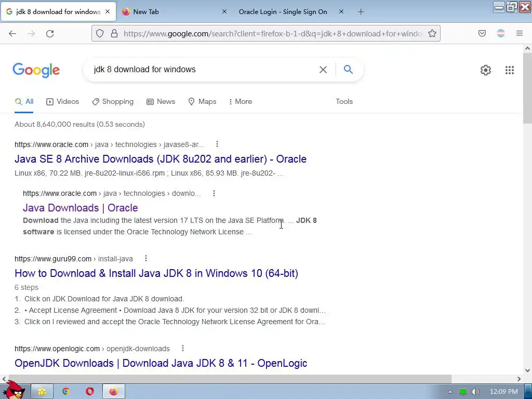
Task: Open How to Download & Install Java link
Action: tap(156, 273)
